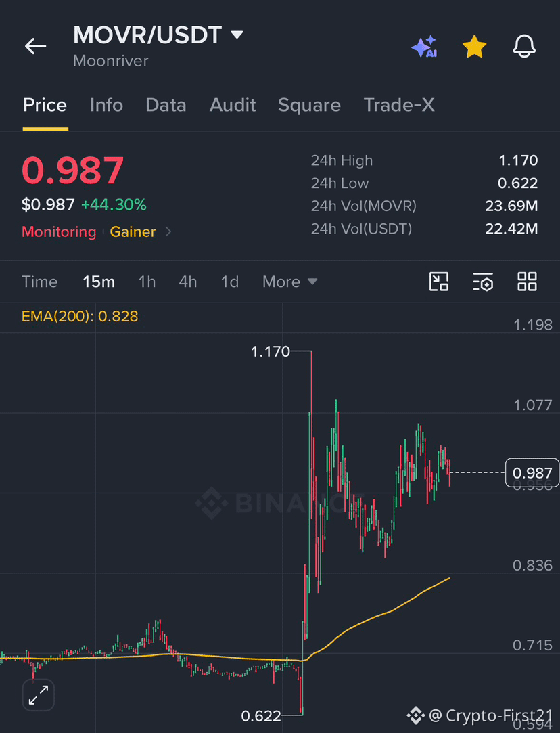Click the $0.987 dollar price
The height and width of the screenshot is (733, 560).
48,205
